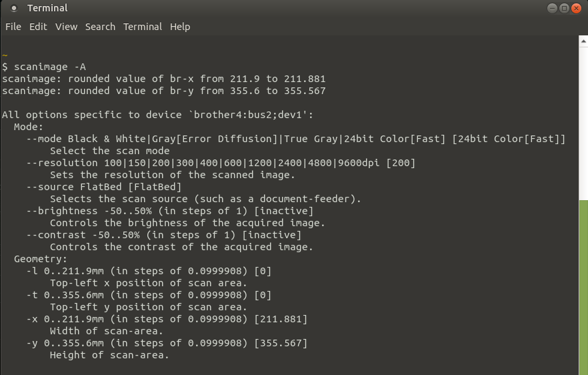This screenshot has width=588, height=375.
Task: Click the green scrollbar thumb
Action: click(583, 288)
